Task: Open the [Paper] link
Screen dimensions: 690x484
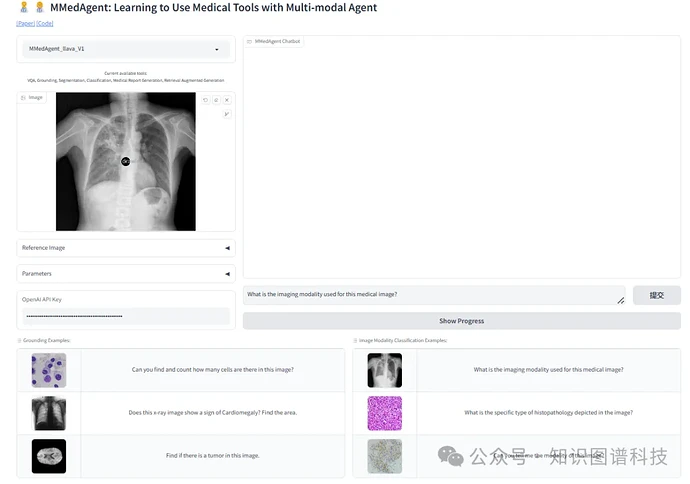Action: (25, 23)
